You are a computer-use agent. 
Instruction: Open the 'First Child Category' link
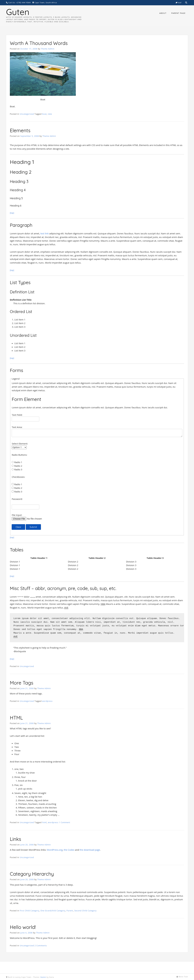pyautogui.click(x=29, y=911)
